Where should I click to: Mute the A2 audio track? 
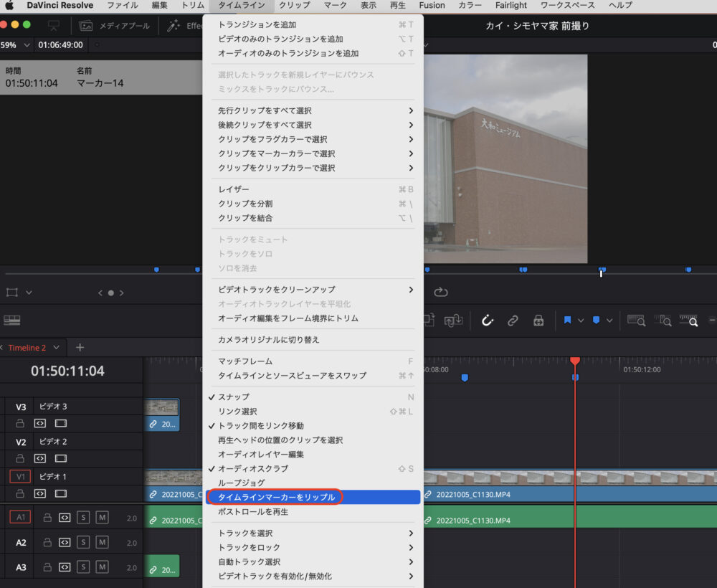coord(102,541)
